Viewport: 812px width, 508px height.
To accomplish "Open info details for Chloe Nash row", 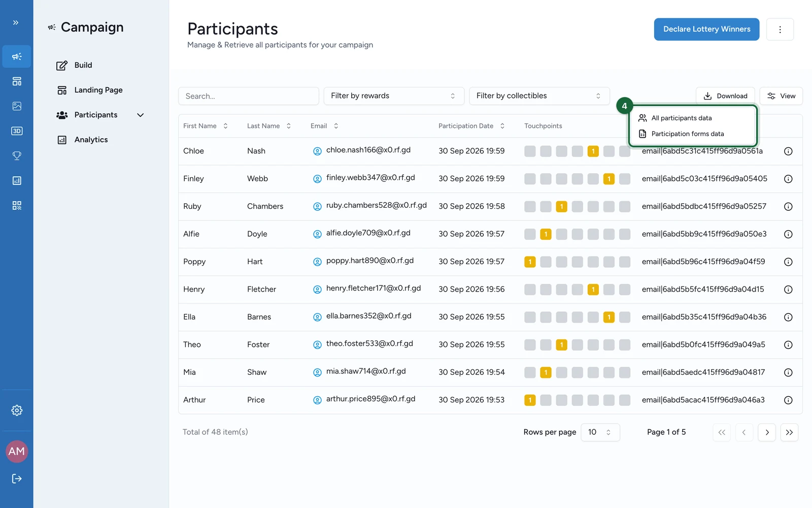I will point(788,151).
